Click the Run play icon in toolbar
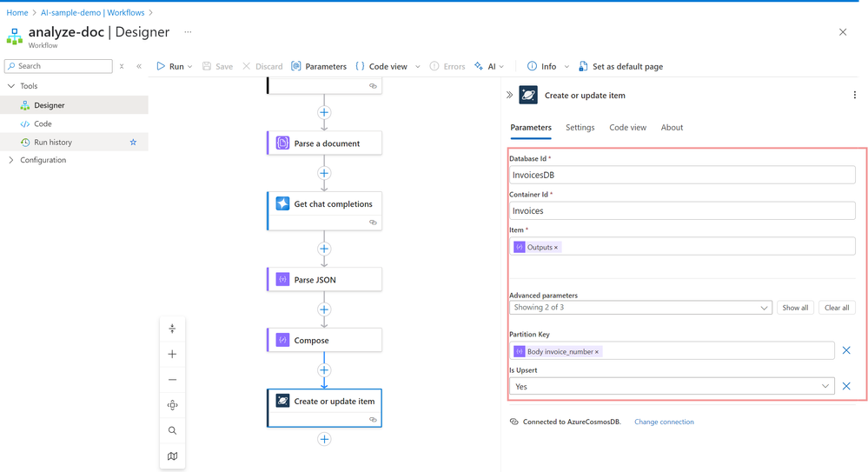868x472 pixels. [x=161, y=66]
